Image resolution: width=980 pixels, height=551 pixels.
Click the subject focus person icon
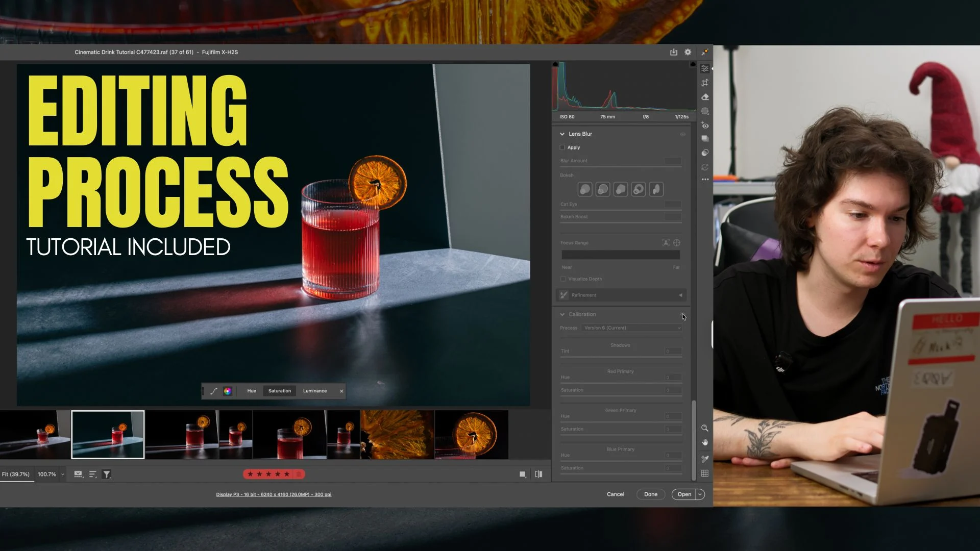click(x=666, y=243)
